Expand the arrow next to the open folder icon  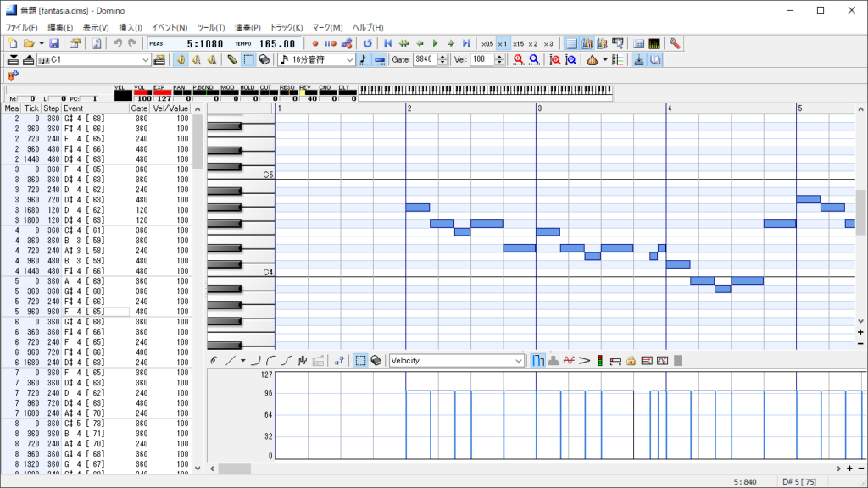coord(42,44)
